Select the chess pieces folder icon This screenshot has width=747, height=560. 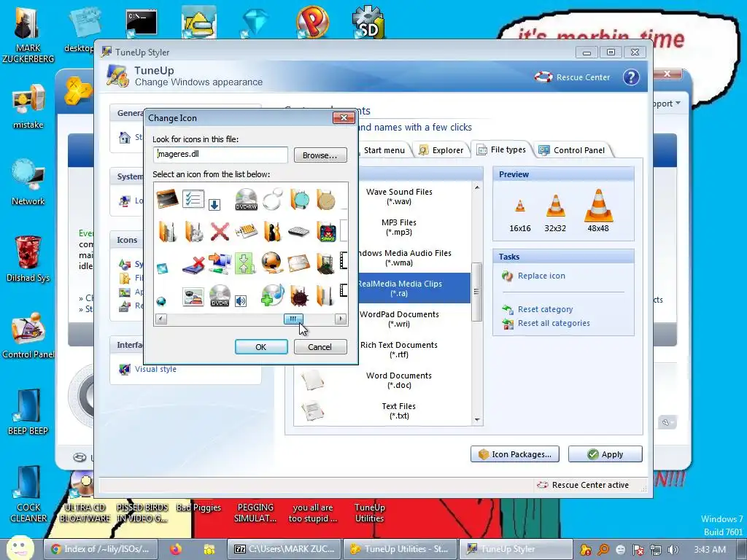click(273, 232)
